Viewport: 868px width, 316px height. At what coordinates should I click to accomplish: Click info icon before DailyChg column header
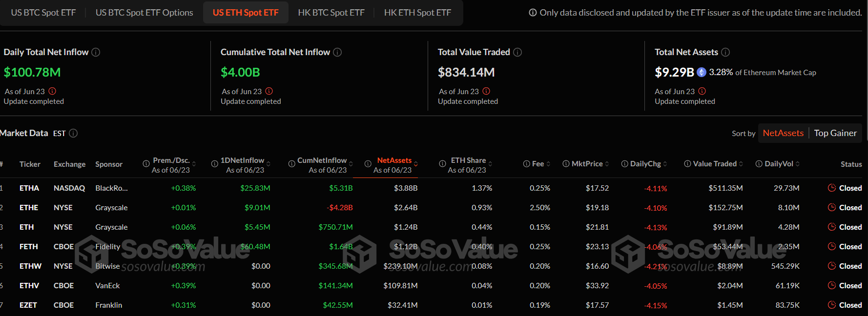click(624, 164)
